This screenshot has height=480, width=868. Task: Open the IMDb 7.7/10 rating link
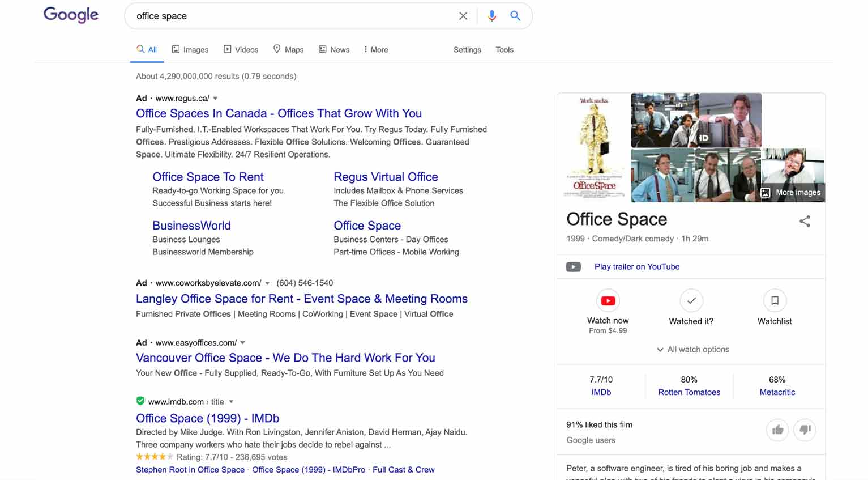click(601, 392)
